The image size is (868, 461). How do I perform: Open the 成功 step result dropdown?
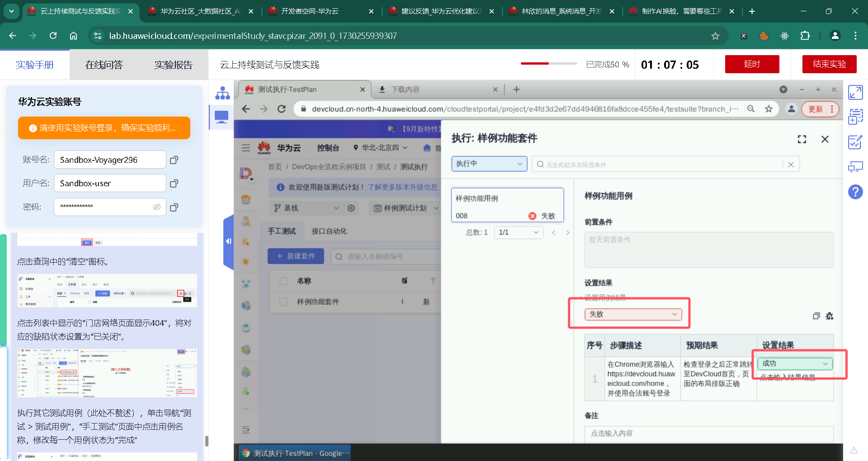[x=795, y=363]
